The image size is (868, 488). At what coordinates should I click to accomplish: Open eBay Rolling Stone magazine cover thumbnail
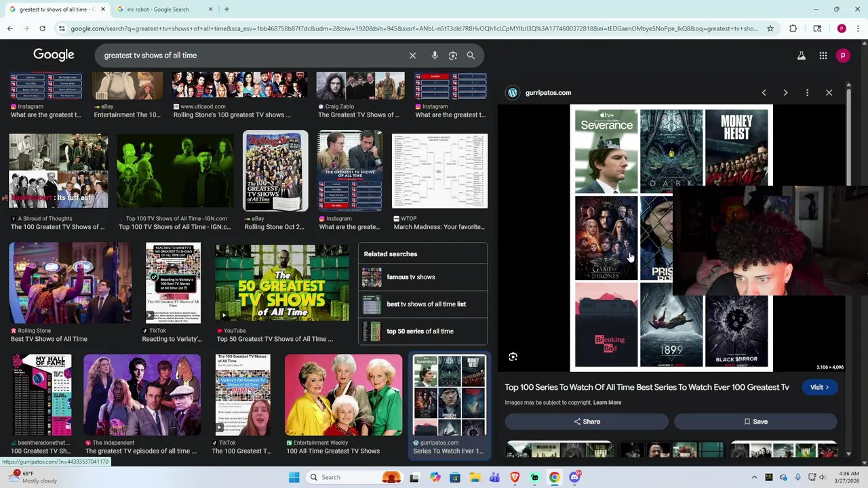[275, 171]
